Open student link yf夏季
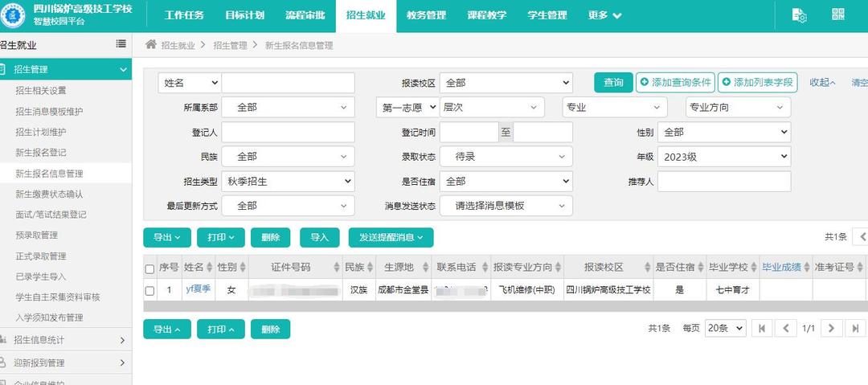 point(198,289)
